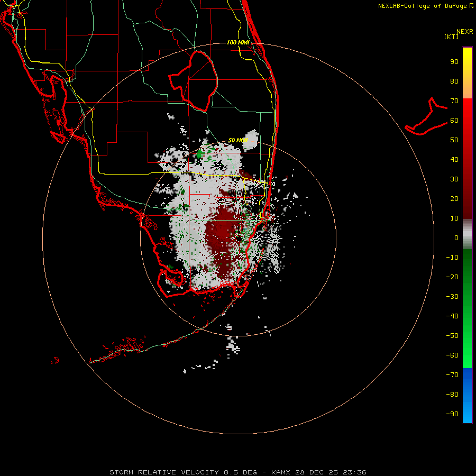Click the -10 value on velocity scale

tap(452, 258)
